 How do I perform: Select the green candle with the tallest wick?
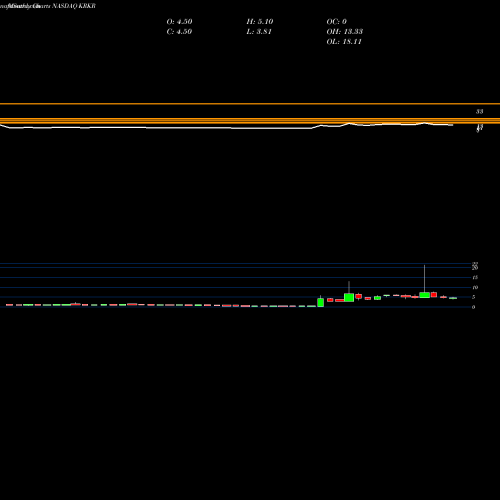click(424, 295)
